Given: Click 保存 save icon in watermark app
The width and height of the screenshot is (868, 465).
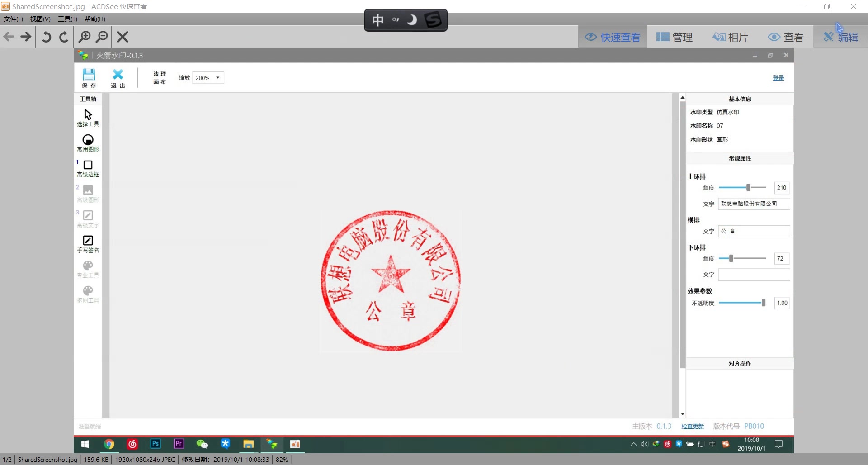Looking at the screenshot, I should [89, 78].
